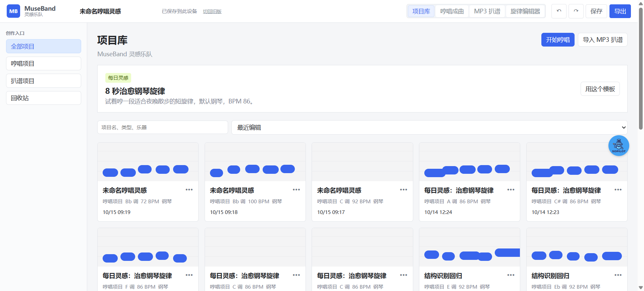Click the 8 秒治愈钢琴旋律 heading
Screen dimensions: 644x291
(x=135, y=91)
